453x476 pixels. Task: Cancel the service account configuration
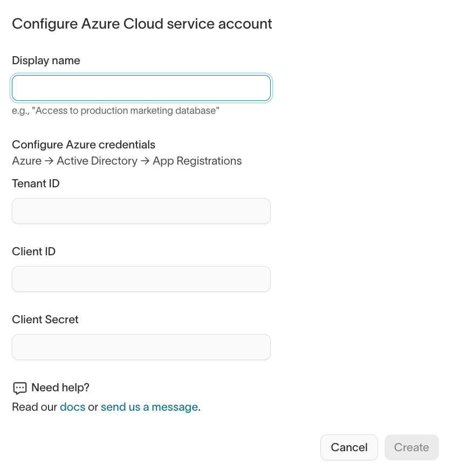coord(349,447)
